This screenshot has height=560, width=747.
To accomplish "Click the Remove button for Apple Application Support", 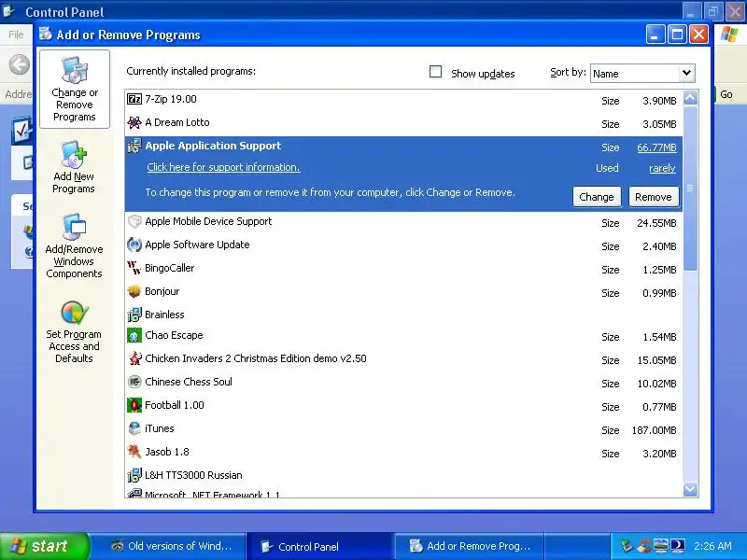I will pos(653,197).
